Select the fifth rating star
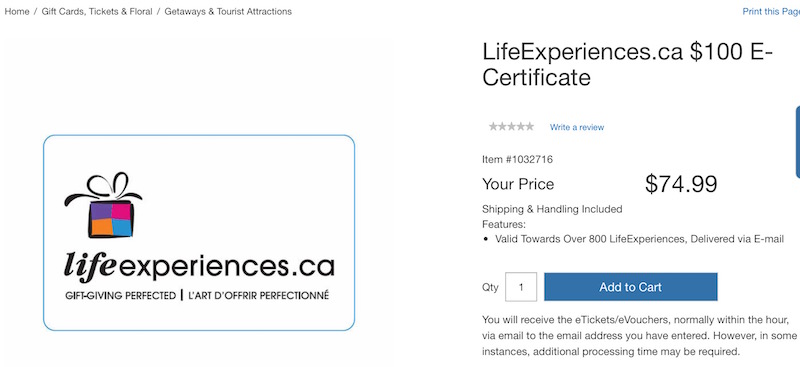 point(530,126)
